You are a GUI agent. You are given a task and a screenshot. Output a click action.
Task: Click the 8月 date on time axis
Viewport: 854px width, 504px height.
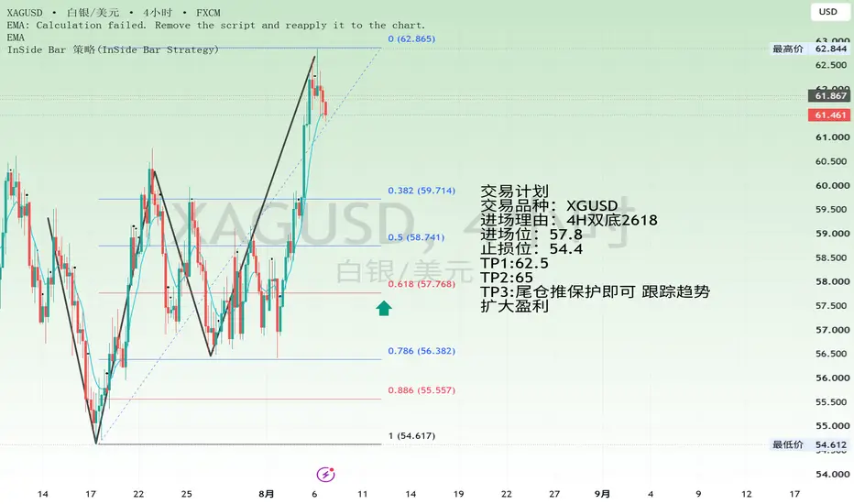pos(267,494)
